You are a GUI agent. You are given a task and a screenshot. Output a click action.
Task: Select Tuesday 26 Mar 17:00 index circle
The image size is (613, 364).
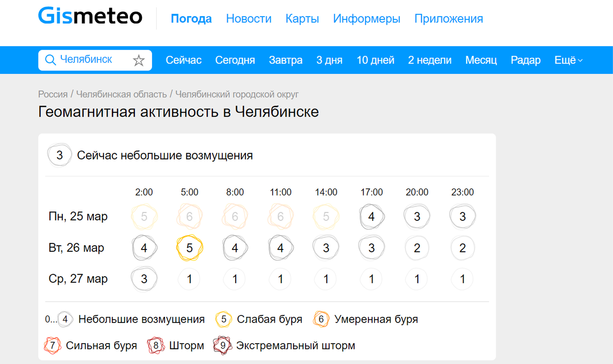(x=372, y=248)
